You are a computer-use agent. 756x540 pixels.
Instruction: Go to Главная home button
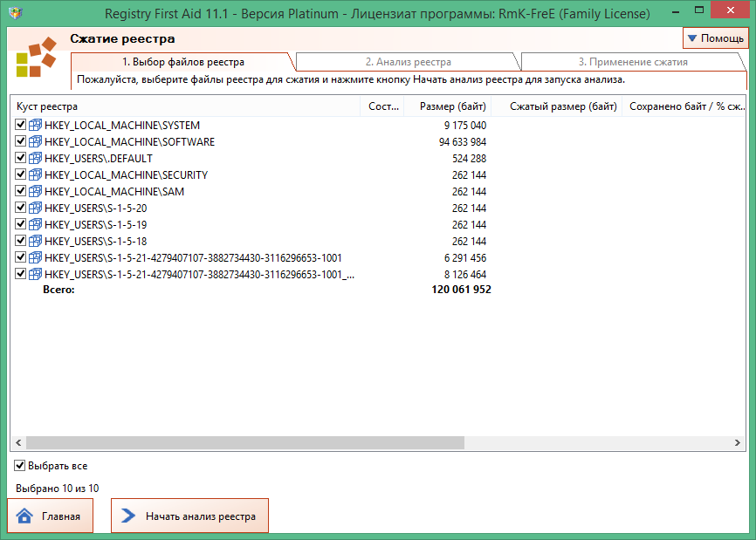pos(50,516)
